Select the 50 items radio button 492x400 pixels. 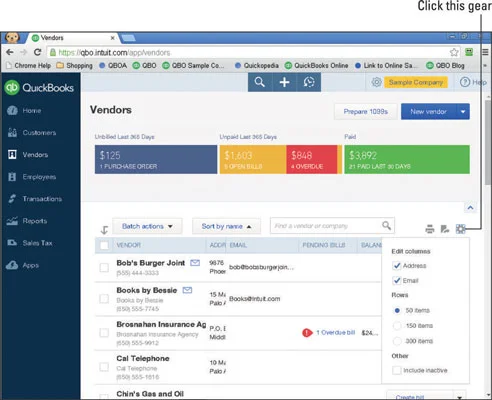point(397,310)
